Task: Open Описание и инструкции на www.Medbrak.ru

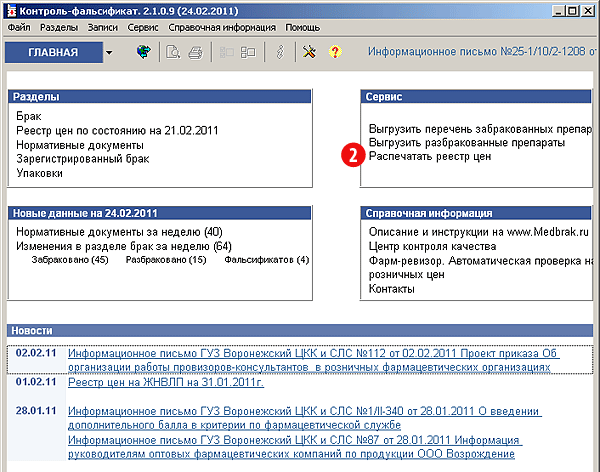Action: coord(479,232)
